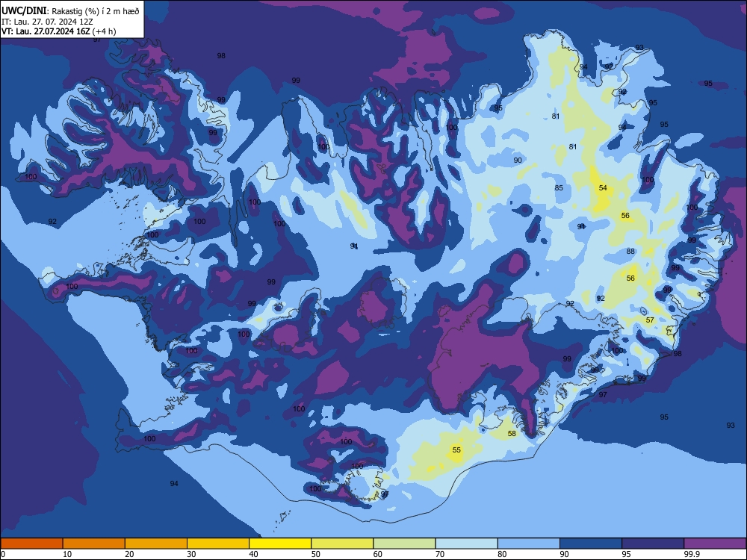This screenshot has height=560, width=747.
Task: Click the humidity value "55" on the map
Action: (x=456, y=450)
